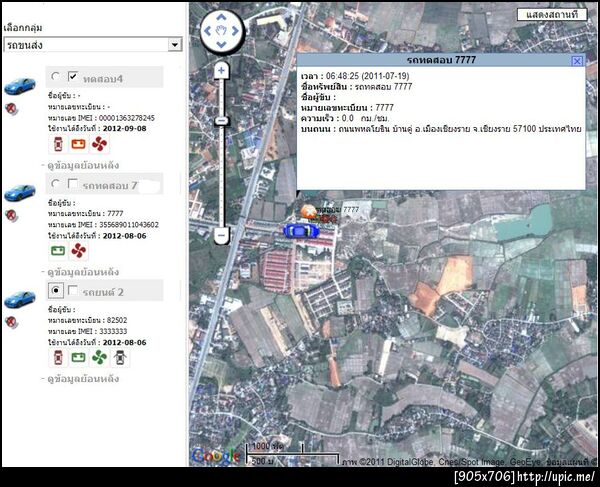The height and width of the screenshot is (487, 600).
Task: Pan the map up
Action: (x=221, y=17)
